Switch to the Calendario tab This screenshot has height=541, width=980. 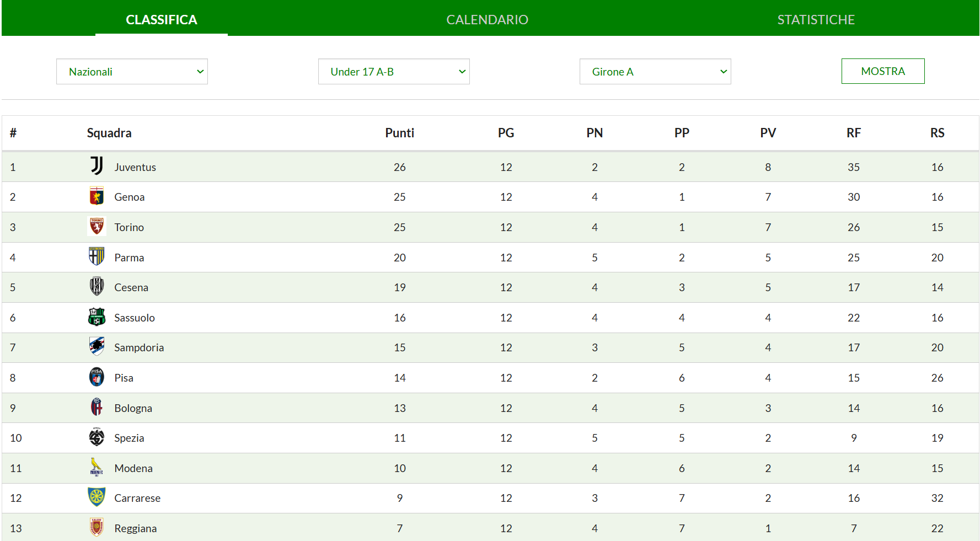point(487,20)
